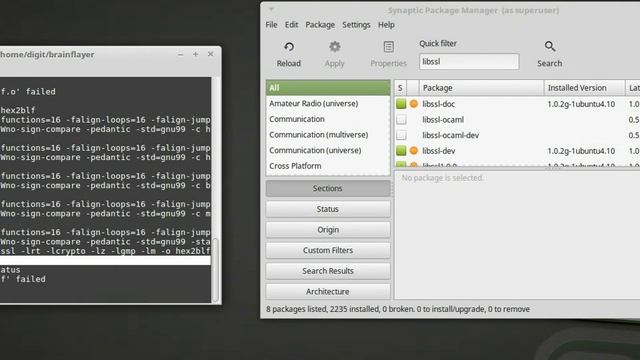Open the Help menu
This screenshot has height=360, width=640.
pos(386,25)
